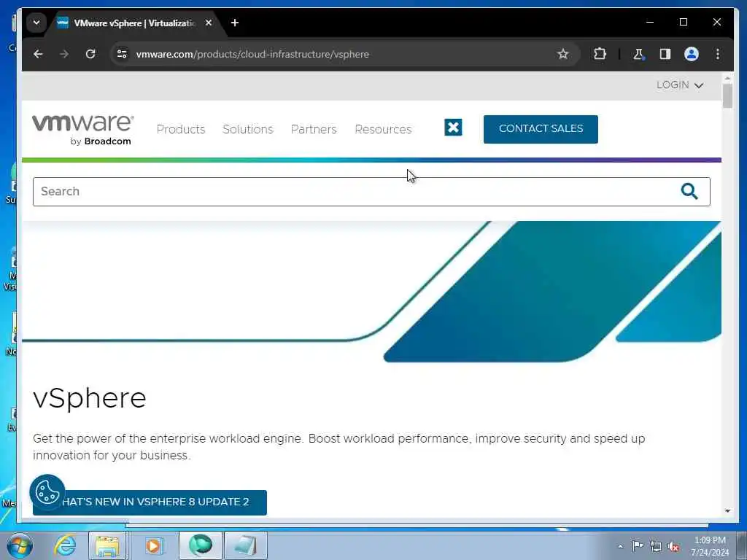The width and height of the screenshot is (747, 560).
Task: Toggle the Chrome side panel
Action: (x=665, y=54)
